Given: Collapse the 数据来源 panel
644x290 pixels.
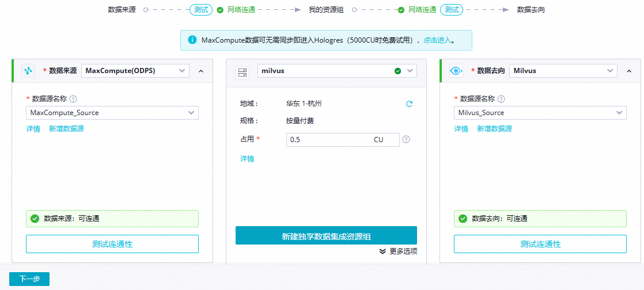Looking at the screenshot, I should (201, 71).
